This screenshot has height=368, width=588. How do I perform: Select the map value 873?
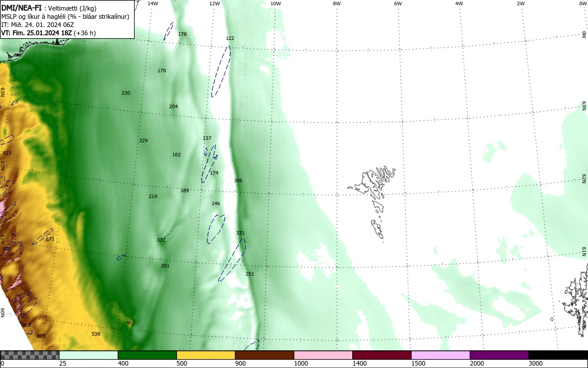pos(41,336)
